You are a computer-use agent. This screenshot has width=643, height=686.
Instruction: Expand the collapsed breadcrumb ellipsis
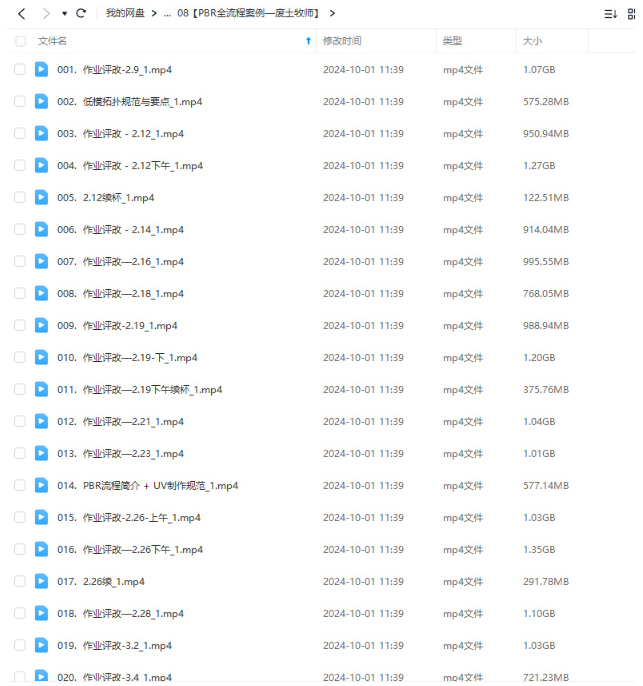point(167,14)
